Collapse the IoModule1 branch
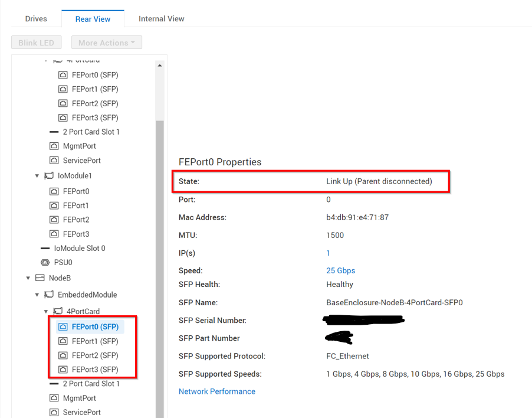The width and height of the screenshot is (532, 418). [x=37, y=175]
